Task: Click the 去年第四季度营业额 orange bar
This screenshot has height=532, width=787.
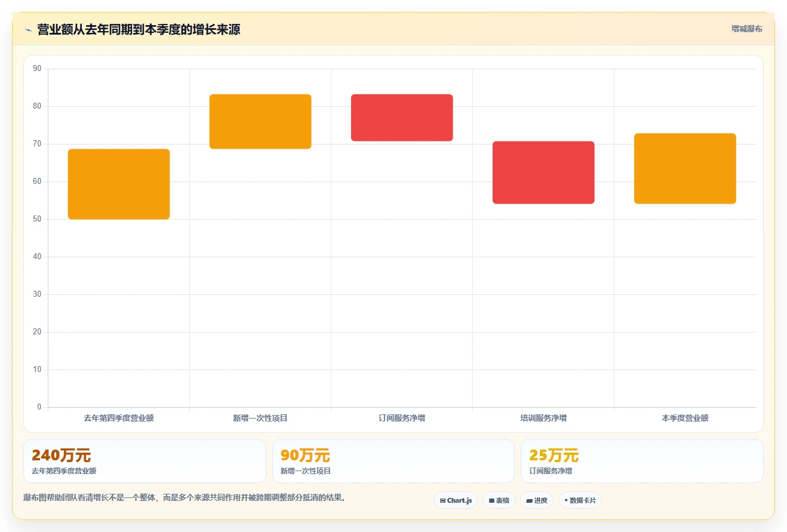Action: (119, 184)
